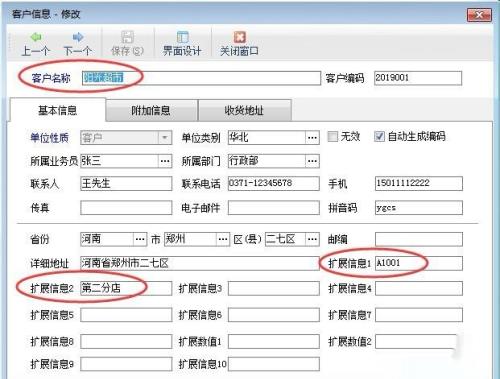Open 区(县) browse ellipsis button

(312, 239)
